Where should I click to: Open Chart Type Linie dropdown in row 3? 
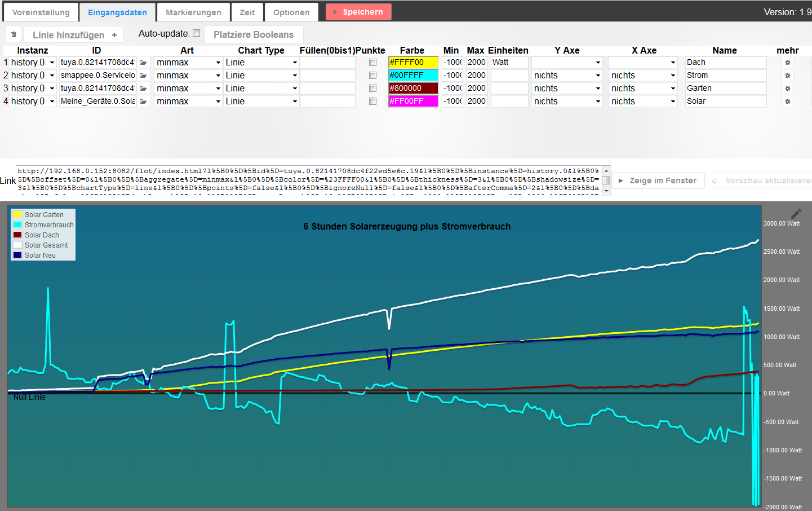tap(261, 89)
